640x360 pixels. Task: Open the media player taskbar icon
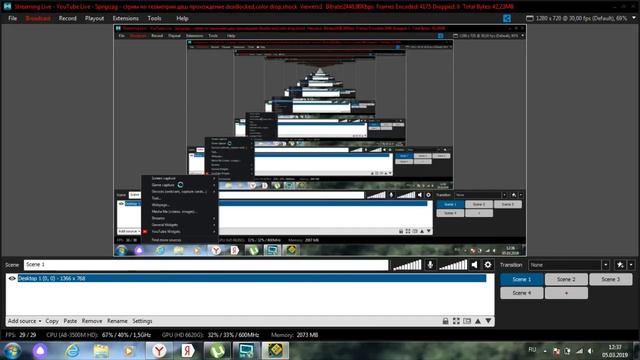(x=129, y=351)
